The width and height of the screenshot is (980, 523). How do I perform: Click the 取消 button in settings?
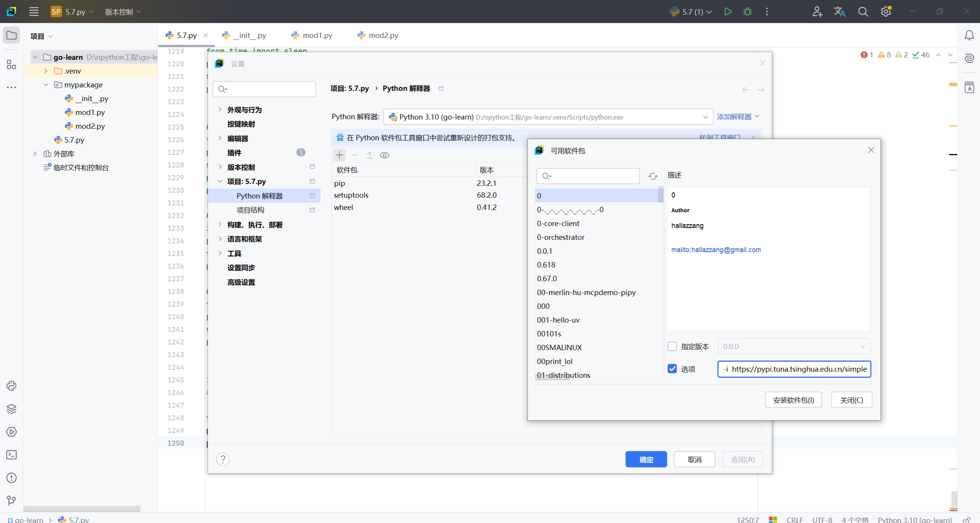click(x=695, y=459)
